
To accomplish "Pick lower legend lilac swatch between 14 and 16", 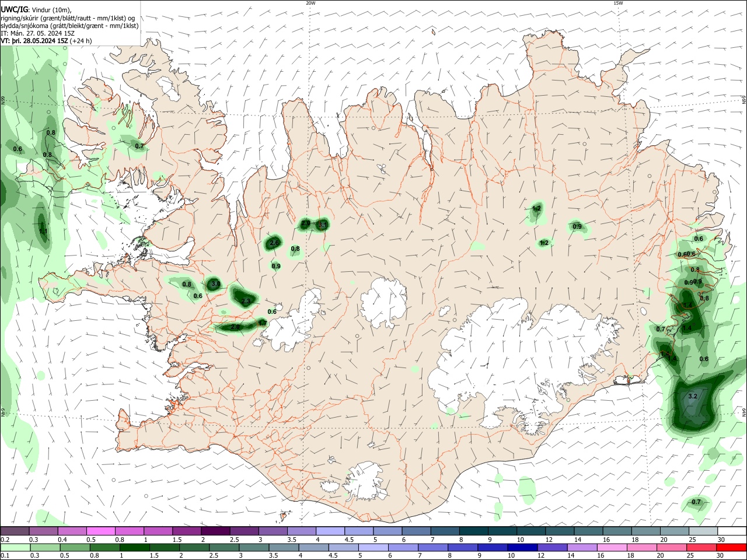I will point(582,547).
